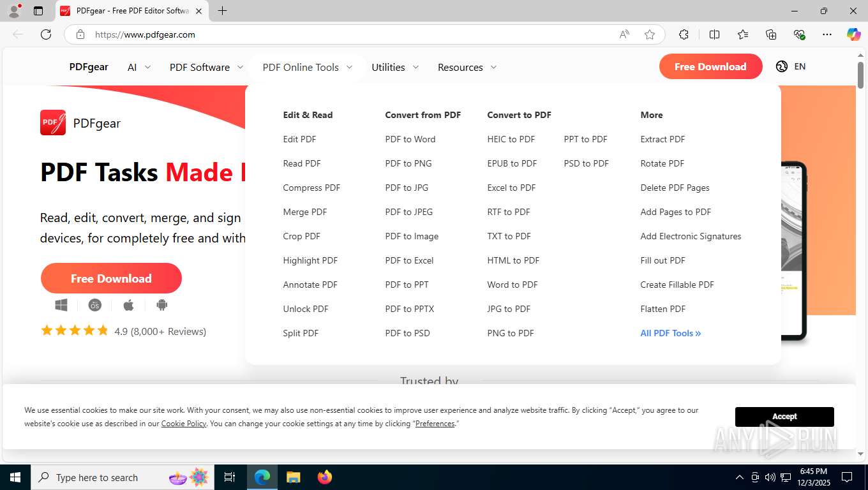Accept the cookie consent

tap(784, 417)
